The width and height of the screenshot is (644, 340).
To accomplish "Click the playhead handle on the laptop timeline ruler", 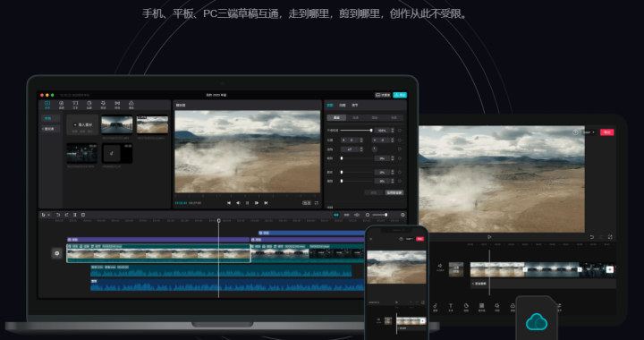I will (x=218, y=220).
